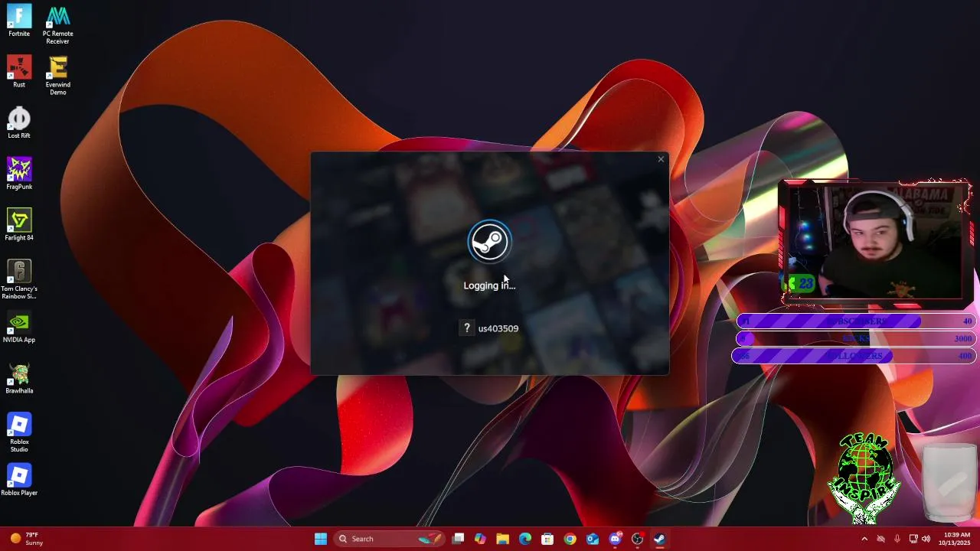Open PC Remote Receiver desktop icon
The height and width of the screenshot is (551, 980).
click(57, 24)
